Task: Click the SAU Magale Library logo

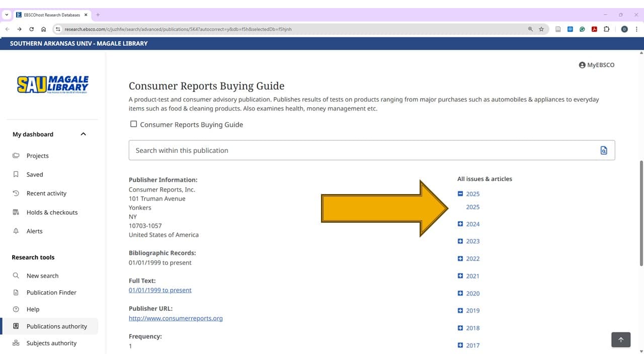Action: point(53,84)
